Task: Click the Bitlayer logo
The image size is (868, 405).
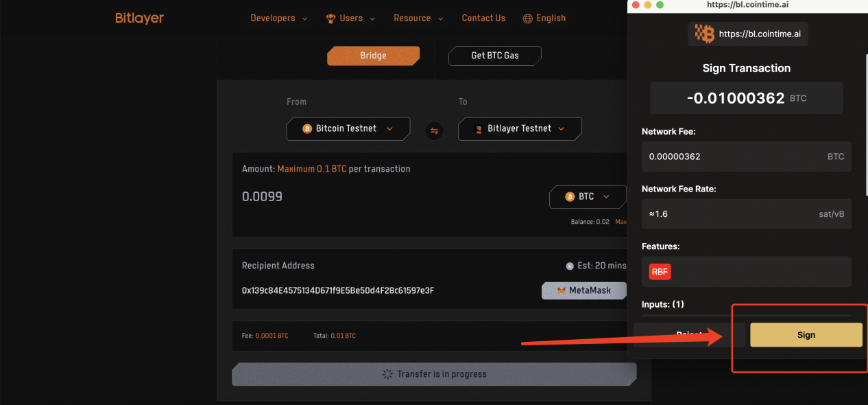Action: 139,19
